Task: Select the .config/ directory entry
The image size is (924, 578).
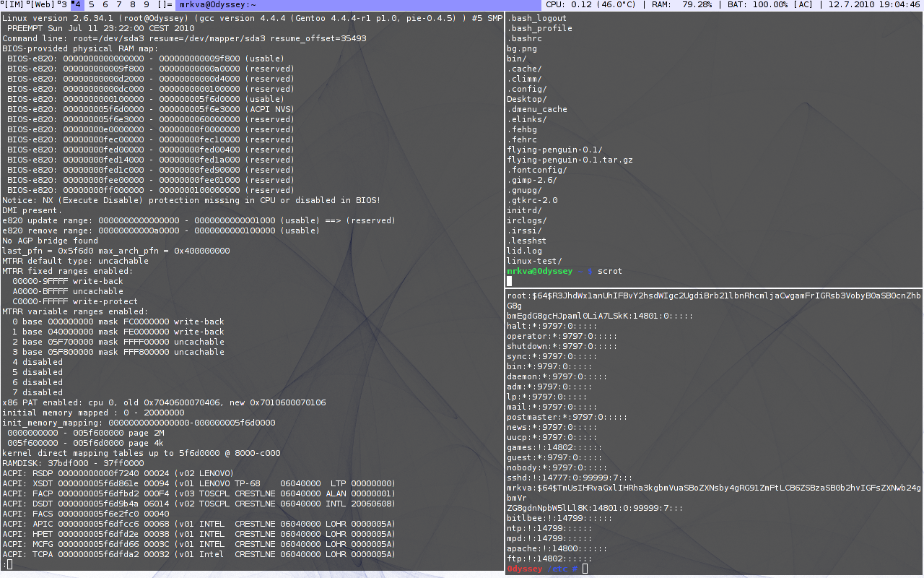Action: point(526,89)
